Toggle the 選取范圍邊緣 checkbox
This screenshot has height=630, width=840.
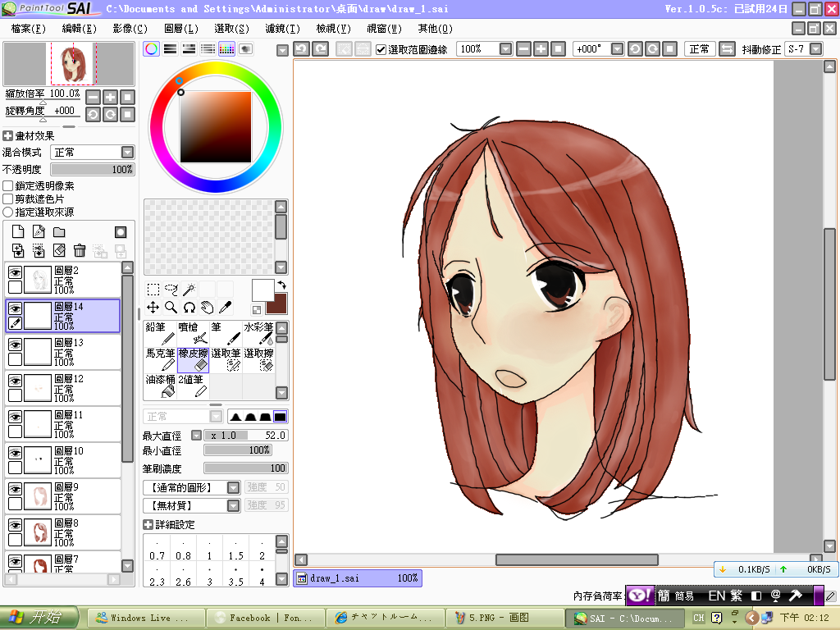tap(381, 50)
